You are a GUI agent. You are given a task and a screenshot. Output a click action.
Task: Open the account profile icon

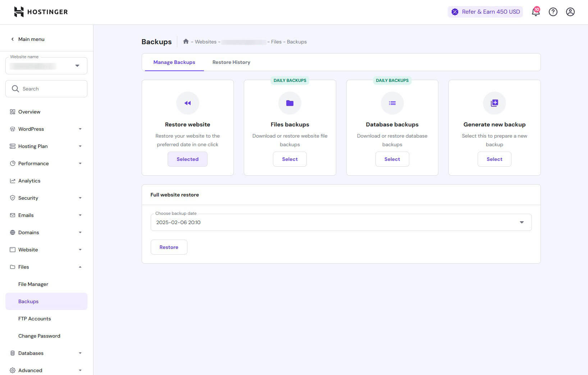(x=570, y=12)
